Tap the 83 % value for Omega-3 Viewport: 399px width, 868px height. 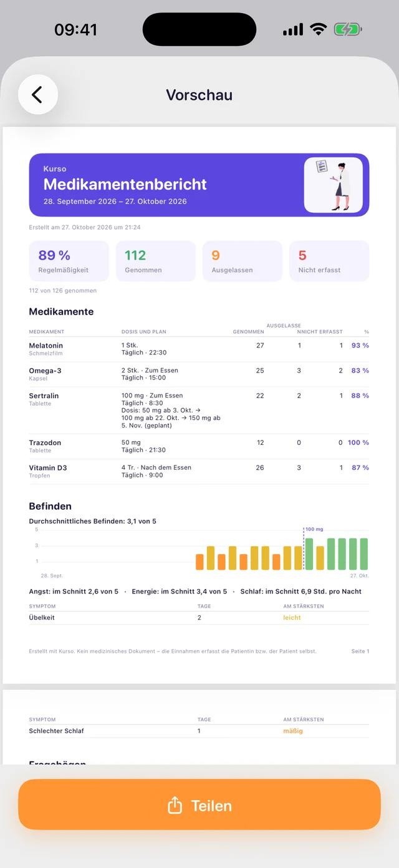point(360,371)
